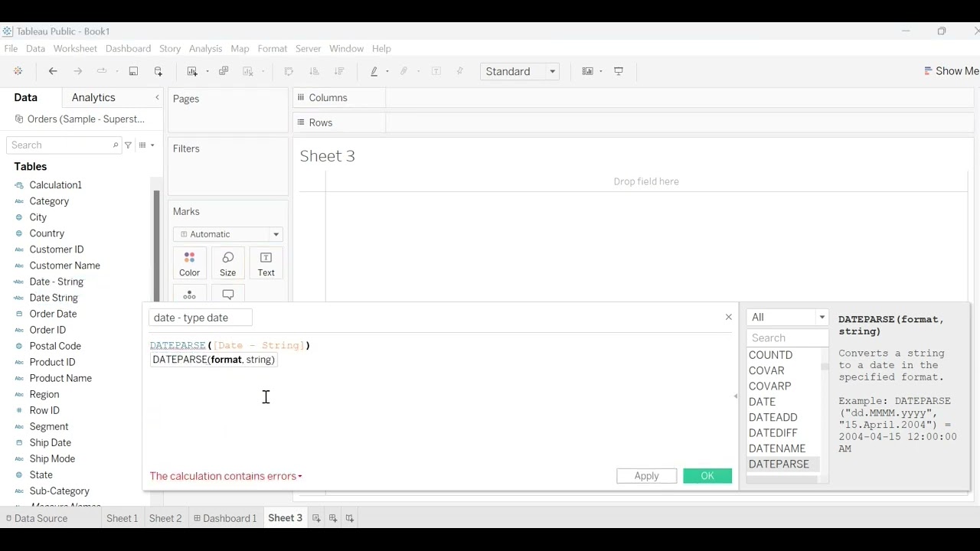Click the Orders (Sample - Superstore) data source

tap(80, 119)
